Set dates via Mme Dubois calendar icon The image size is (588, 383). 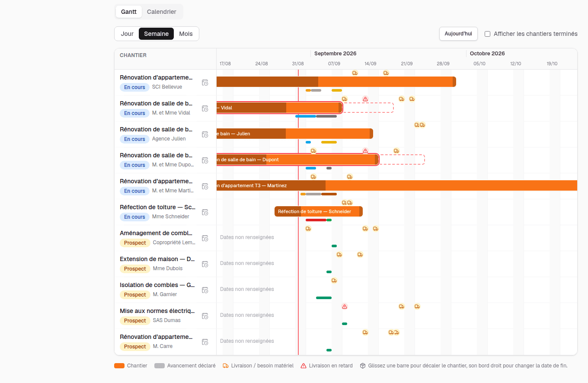[205, 264]
